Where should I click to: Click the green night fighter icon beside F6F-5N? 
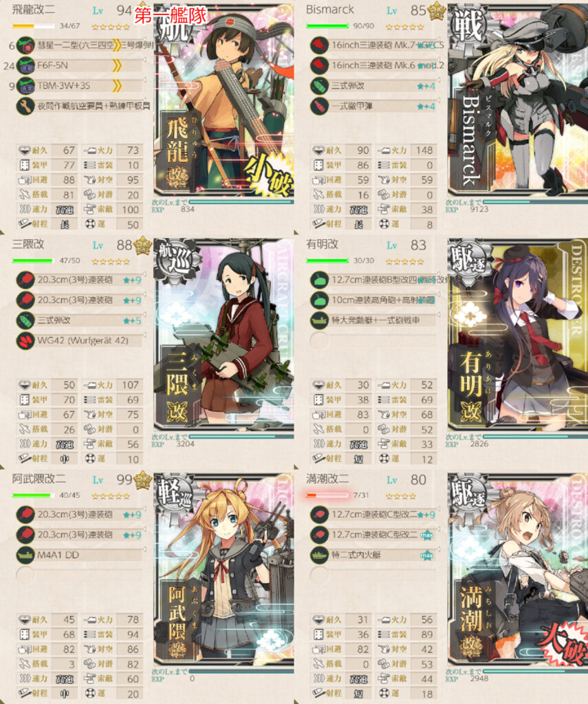(25, 66)
